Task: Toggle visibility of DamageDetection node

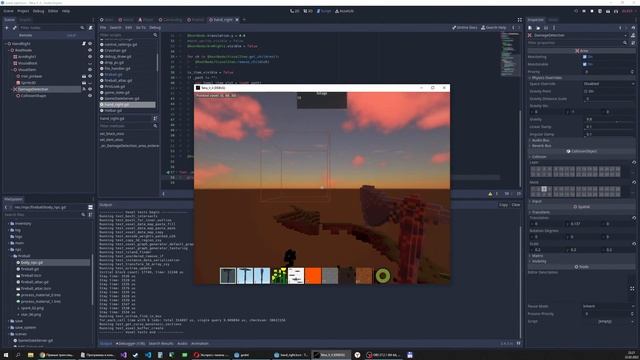Action: 90,89
